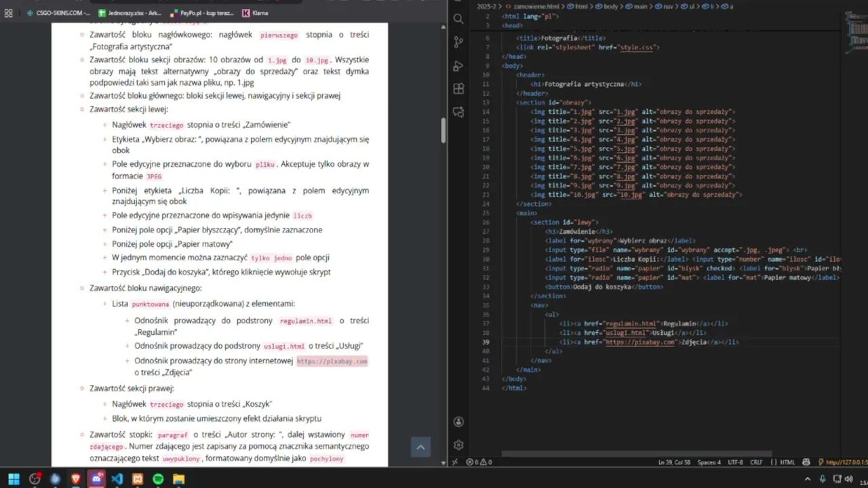Open the Jednorazy.xlsx bookmark
This screenshot has height=488, width=868.
[129, 13]
